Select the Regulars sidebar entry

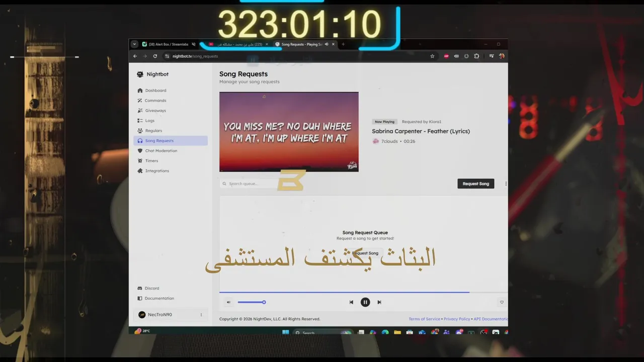[170, 131]
